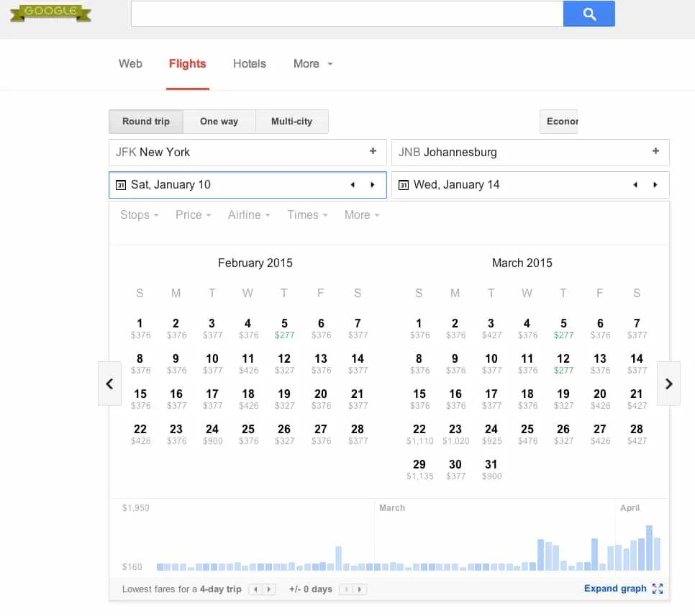Switch to the Web tab
695x616 pixels.
tap(130, 63)
